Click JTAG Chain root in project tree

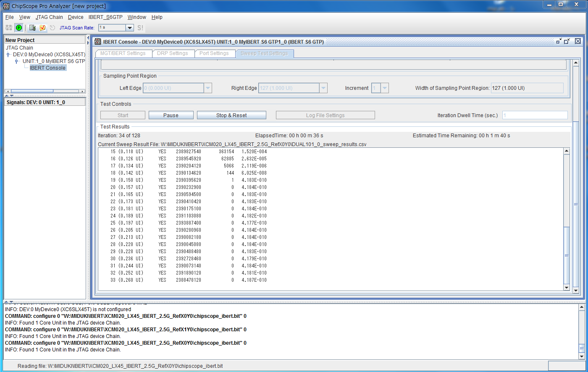(19, 48)
